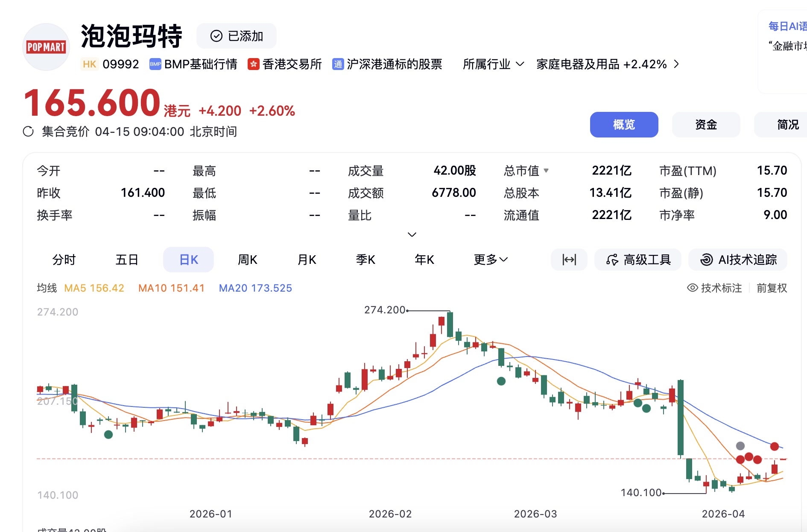The width and height of the screenshot is (807, 532).
Task: Expand more stock data with the chevron
Action: coord(412,234)
